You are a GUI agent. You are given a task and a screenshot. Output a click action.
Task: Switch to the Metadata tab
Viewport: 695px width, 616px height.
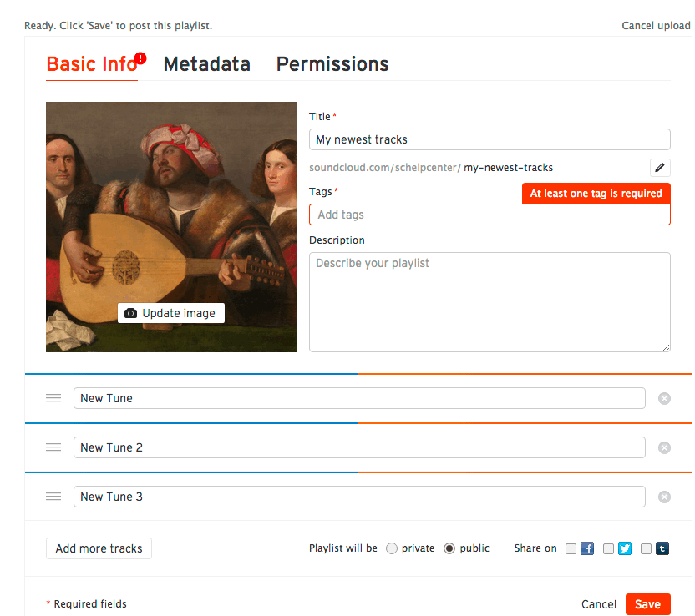pyautogui.click(x=206, y=64)
